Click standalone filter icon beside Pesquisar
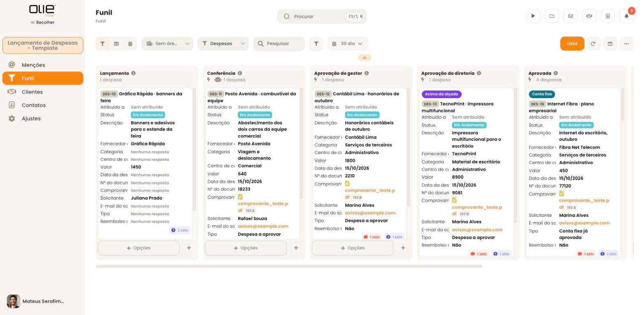 (x=316, y=44)
